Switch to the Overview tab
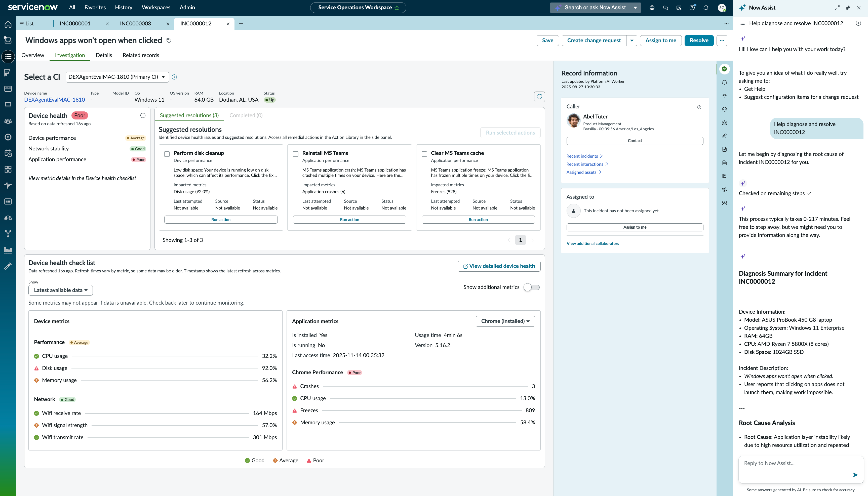Viewport: 868px width, 496px height. tap(33, 55)
